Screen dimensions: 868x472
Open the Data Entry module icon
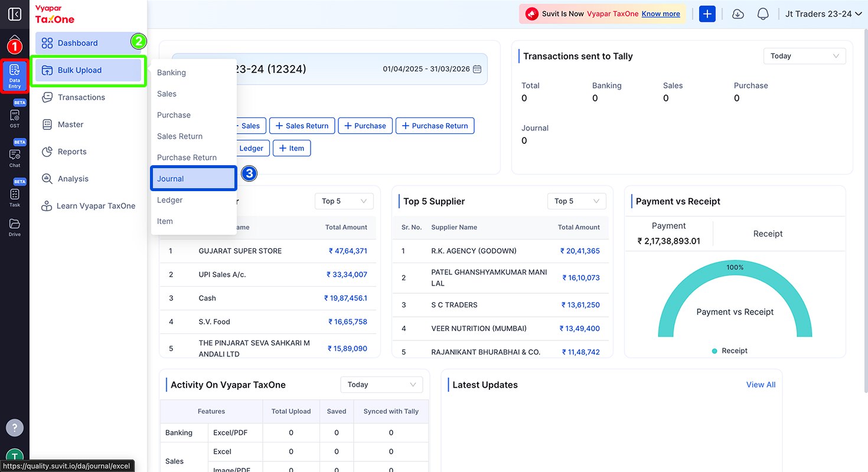(x=15, y=77)
